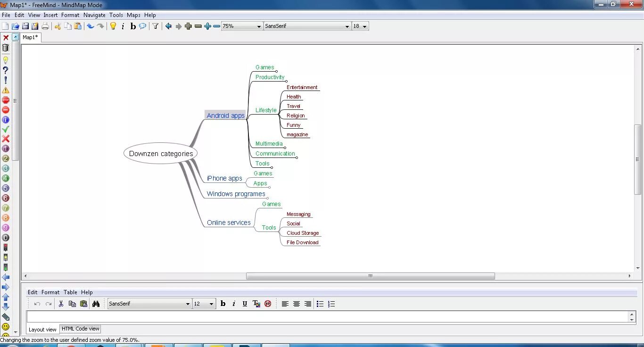Expand the folded Communication node
Viewport: 644px width, 347px height.
point(297,157)
